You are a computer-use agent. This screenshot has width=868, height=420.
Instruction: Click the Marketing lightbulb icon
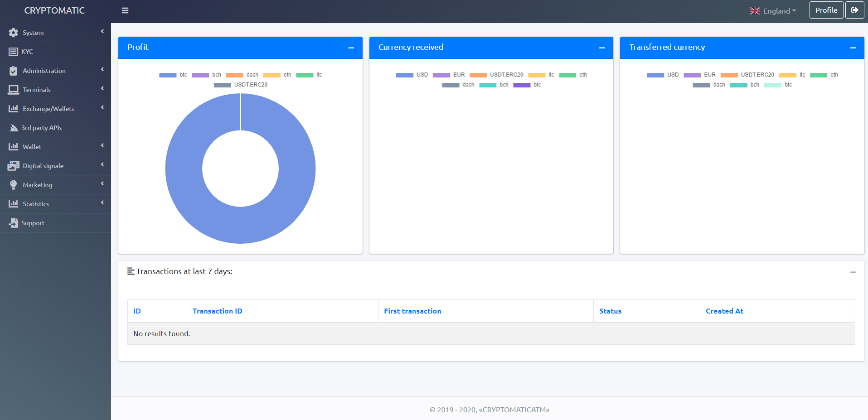[x=14, y=185]
